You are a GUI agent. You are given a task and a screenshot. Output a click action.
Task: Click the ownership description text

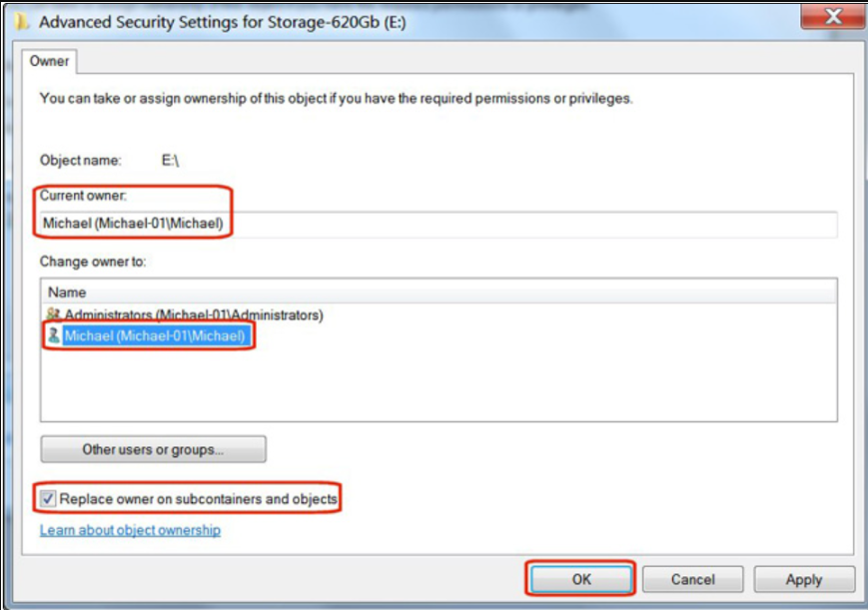click(x=336, y=99)
